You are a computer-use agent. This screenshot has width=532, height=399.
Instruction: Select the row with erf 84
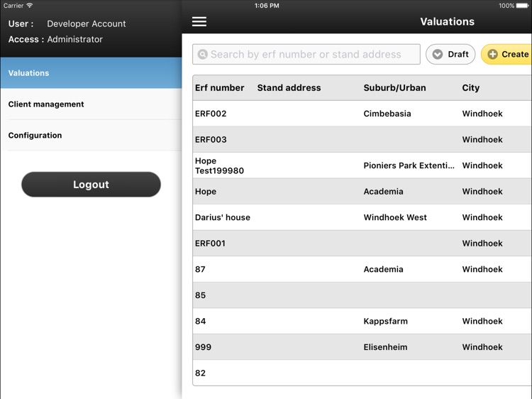point(362,321)
